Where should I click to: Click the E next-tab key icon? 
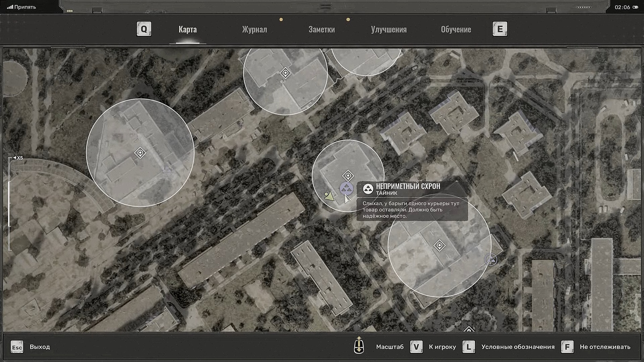coord(500,29)
